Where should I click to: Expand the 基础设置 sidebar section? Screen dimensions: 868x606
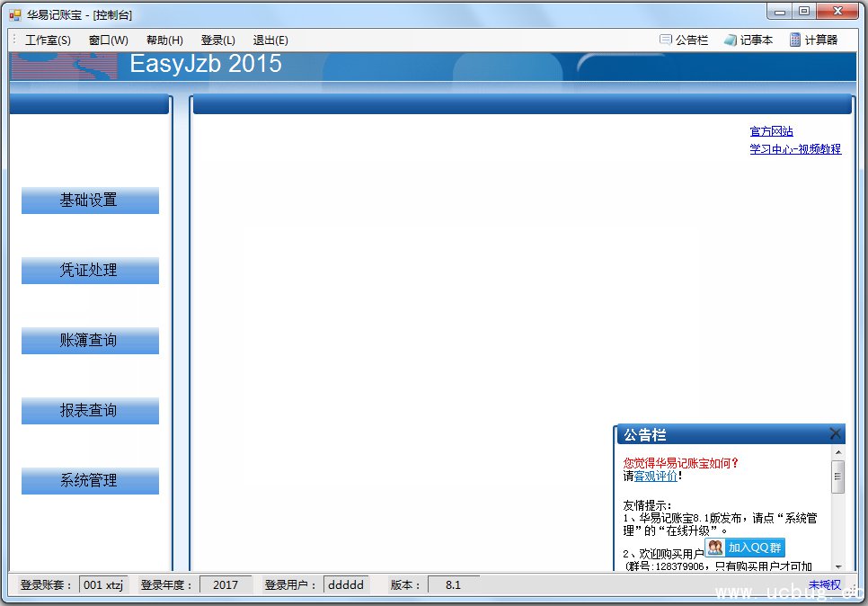point(90,201)
